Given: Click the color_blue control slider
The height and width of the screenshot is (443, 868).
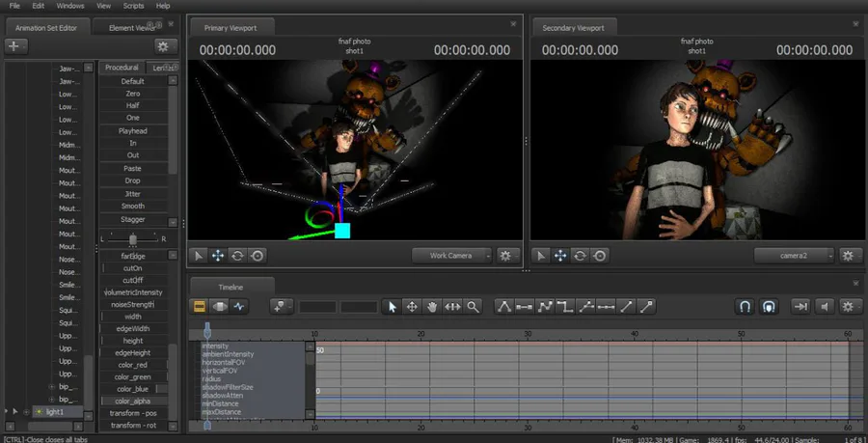Looking at the screenshot, I should point(133,389).
